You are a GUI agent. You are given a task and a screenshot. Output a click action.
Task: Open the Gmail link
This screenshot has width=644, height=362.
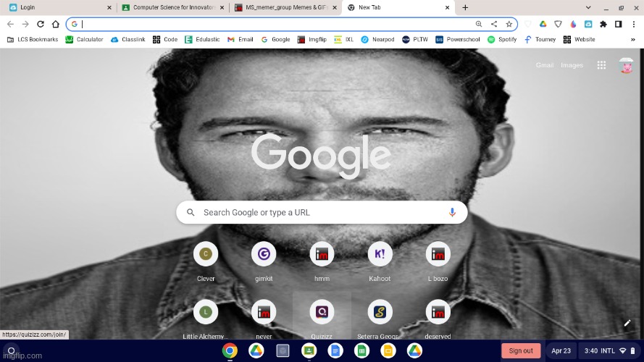pos(545,65)
